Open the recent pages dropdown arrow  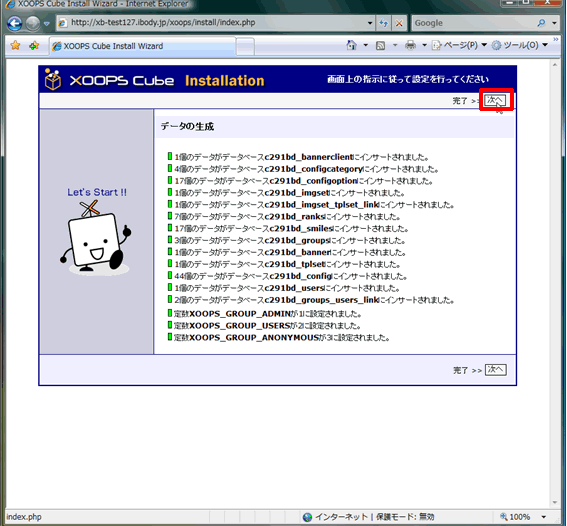point(47,24)
